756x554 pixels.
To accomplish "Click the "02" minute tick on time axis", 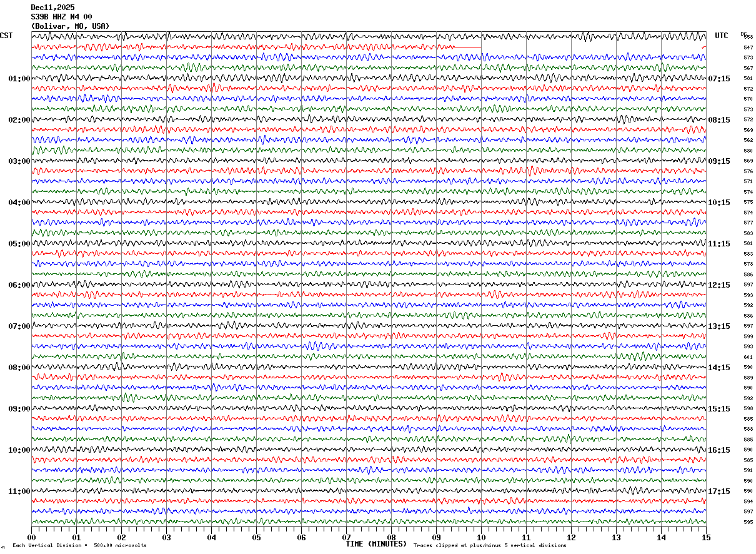I will [x=121, y=537].
